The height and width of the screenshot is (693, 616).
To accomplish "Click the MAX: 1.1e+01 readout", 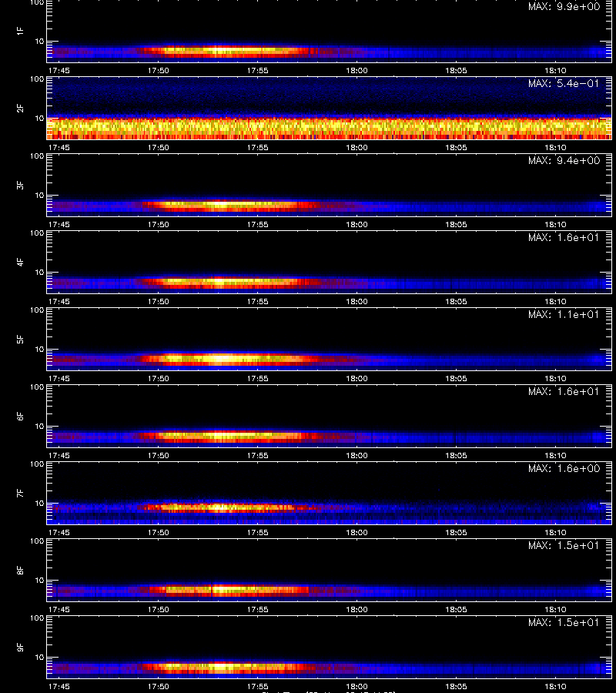I will coord(564,314).
